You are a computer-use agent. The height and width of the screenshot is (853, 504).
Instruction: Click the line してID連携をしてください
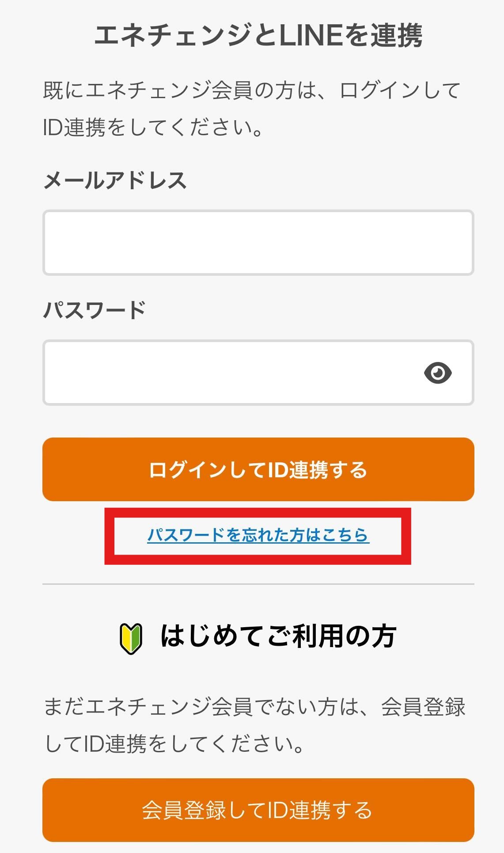[174, 744]
